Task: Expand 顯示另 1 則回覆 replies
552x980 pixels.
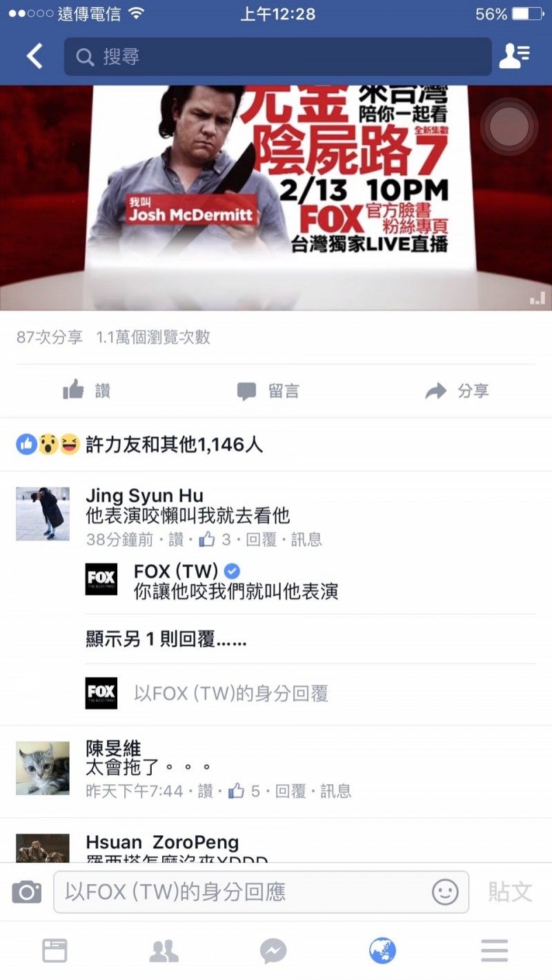Action: 166,639
